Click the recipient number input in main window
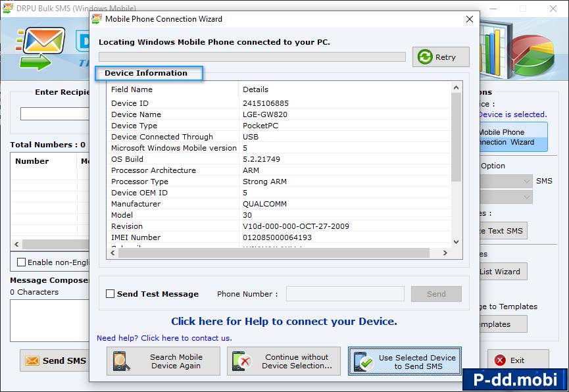Screen dimensions: 569x392 point(55,114)
